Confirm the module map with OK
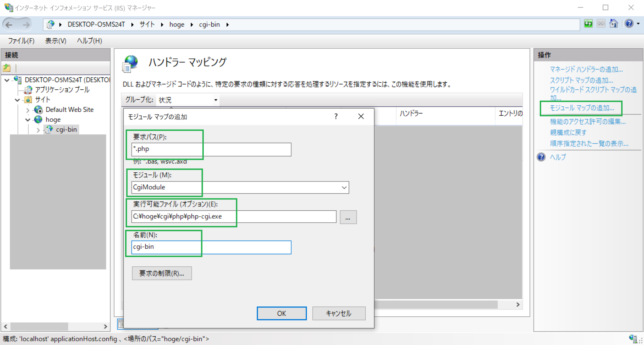 click(281, 313)
